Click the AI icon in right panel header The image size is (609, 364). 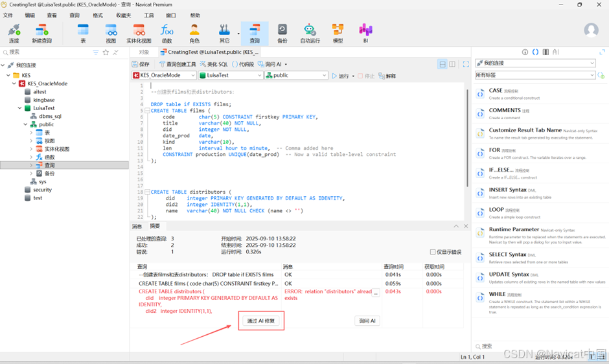coord(556,52)
